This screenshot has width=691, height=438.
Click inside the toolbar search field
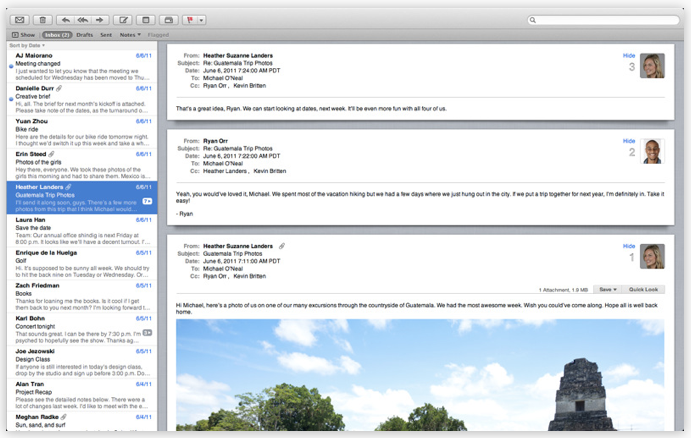click(603, 20)
